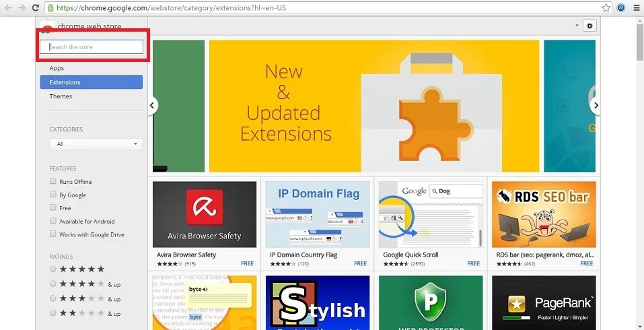Click the CATEGORIES heading text

[66, 129]
